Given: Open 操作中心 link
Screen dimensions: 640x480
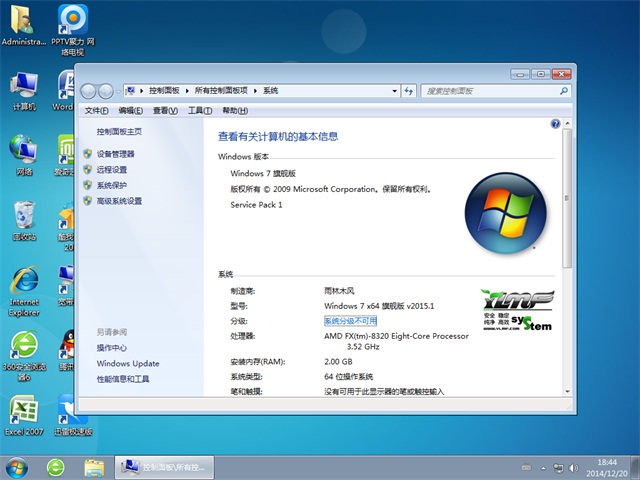Looking at the screenshot, I should (x=112, y=348).
